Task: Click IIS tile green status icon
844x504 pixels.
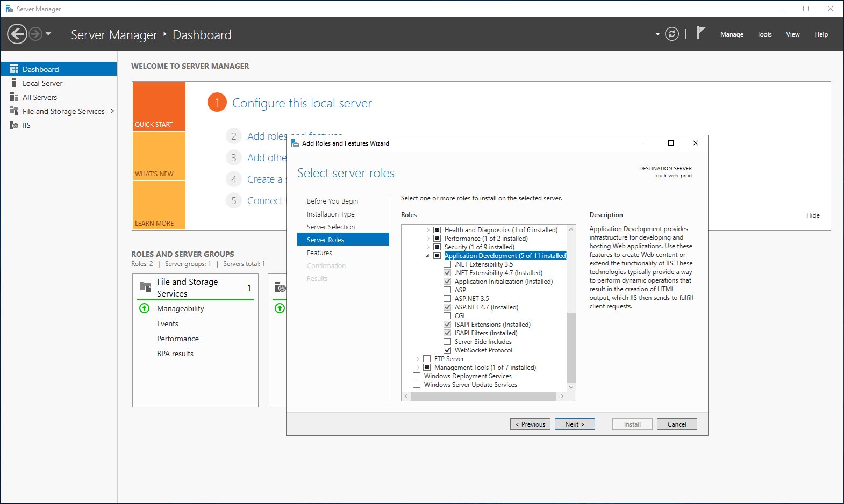Action: 280,308
